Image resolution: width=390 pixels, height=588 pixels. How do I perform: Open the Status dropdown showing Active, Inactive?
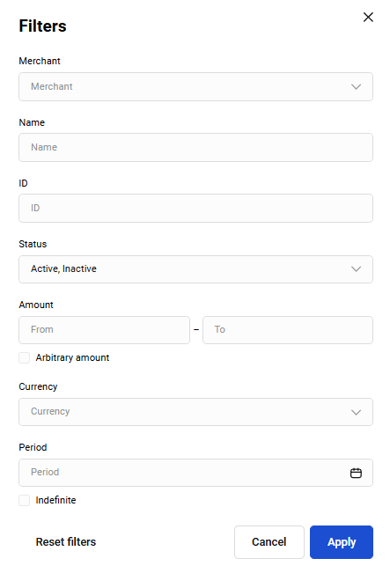point(195,269)
